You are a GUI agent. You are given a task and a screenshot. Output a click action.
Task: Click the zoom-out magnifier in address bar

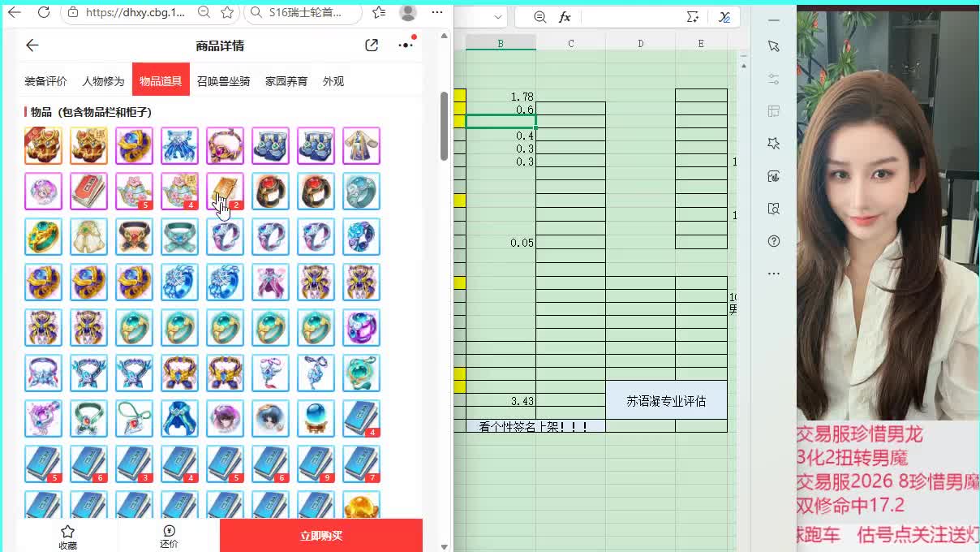click(204, 13)
